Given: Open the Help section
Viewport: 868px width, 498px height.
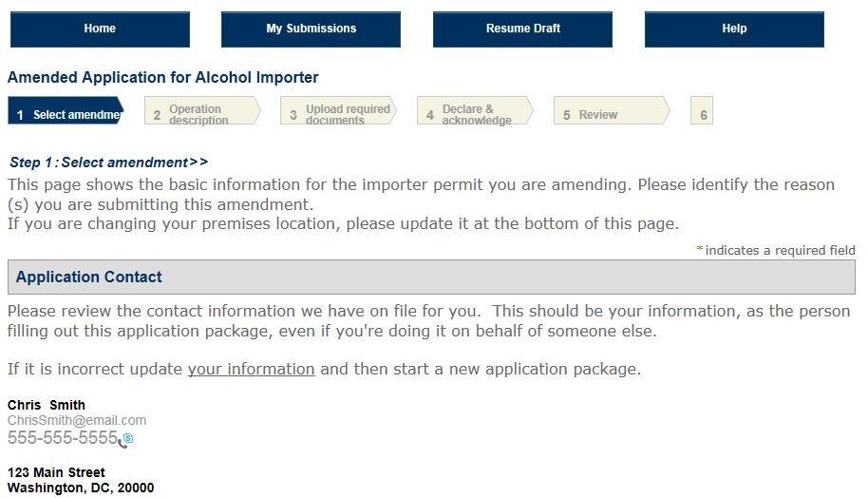Looking at the screenshot, I should 734,29.
